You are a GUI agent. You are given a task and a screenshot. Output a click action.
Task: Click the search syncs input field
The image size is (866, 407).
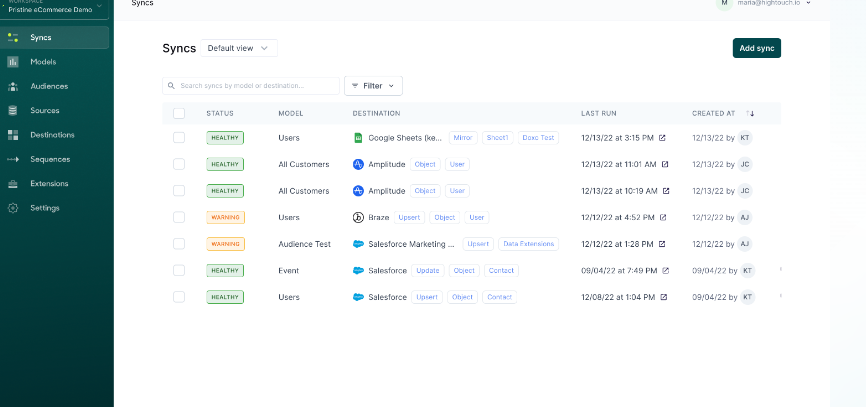click(x=250, y=86)
